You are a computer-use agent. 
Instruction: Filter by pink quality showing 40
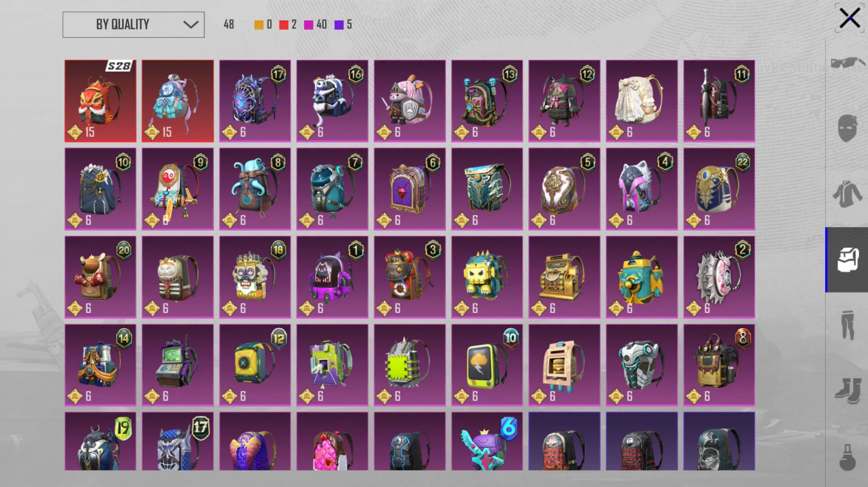coord(309,25)
